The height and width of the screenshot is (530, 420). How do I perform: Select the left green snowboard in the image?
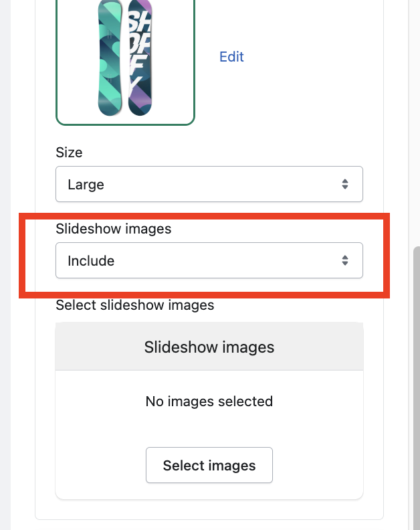click(x=109, y=59)
